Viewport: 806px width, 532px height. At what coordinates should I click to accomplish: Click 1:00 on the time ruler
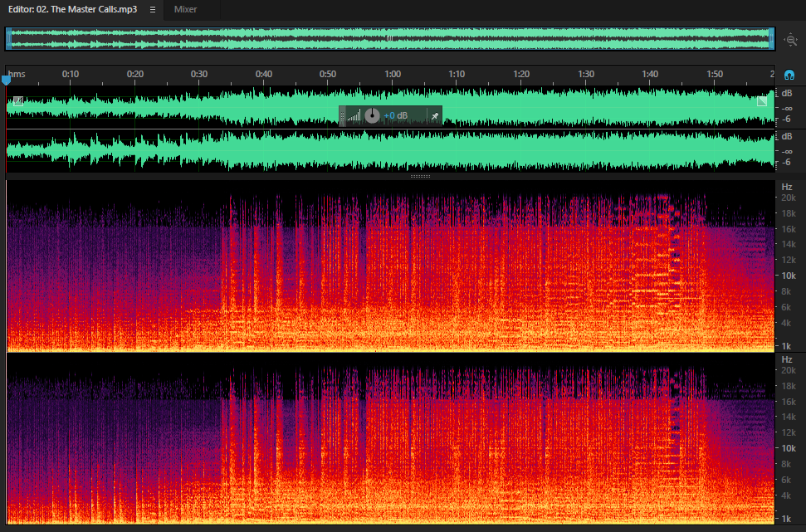[393, 74]
